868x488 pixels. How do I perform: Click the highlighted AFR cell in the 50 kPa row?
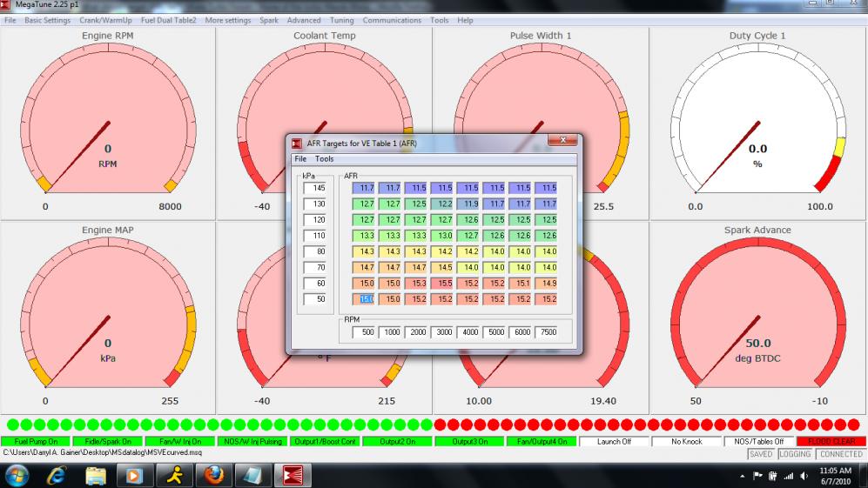coord(364,299)
